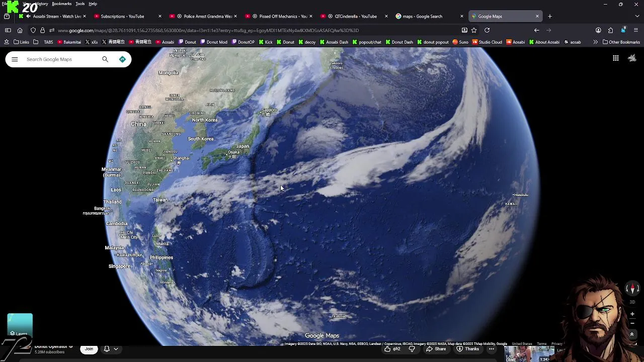Screen dimensions: 644x362
Task: Open the Suno bookmark
Action: pyautogui.click(x=460, y=42)
